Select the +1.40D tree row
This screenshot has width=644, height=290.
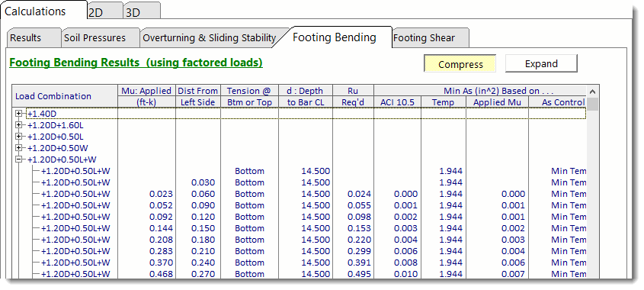tap(306, 114)
